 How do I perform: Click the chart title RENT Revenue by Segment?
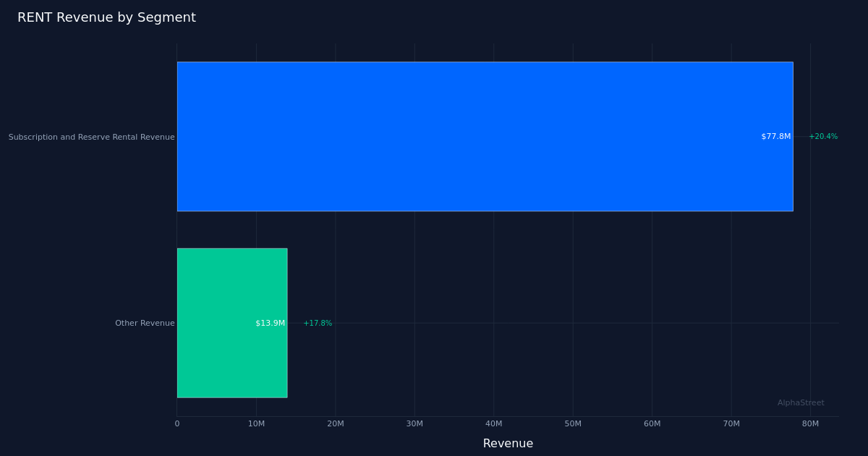106,18
